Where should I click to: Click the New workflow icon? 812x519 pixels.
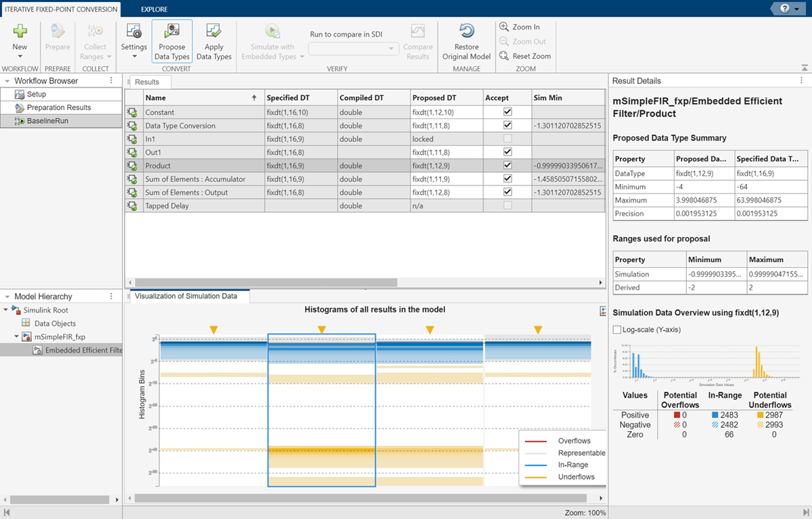pos(20,31)
